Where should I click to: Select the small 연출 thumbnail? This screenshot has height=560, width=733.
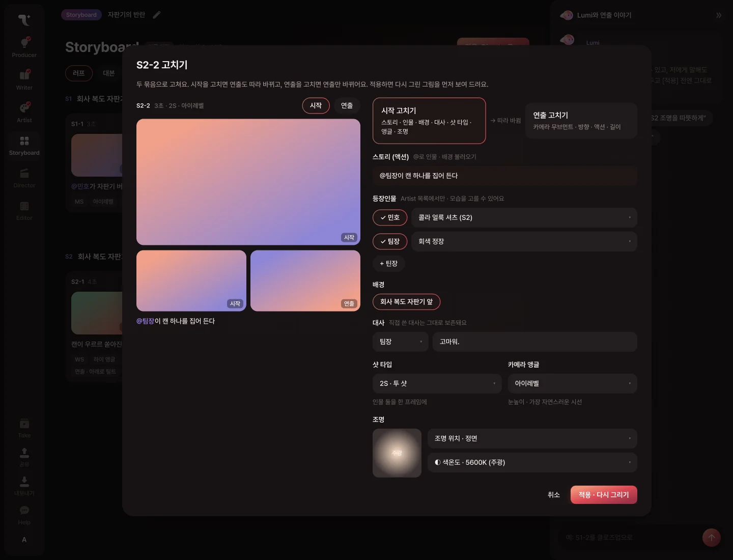[305, 281]
